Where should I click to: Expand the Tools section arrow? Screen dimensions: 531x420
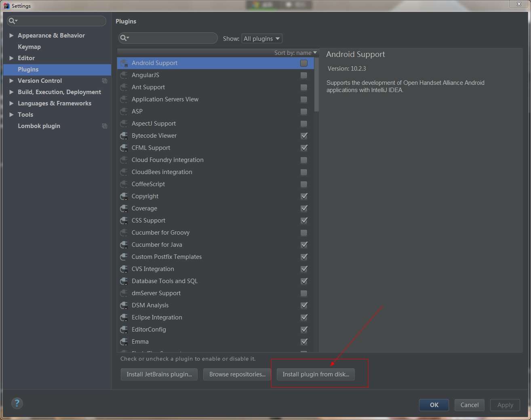pos(11,115)
